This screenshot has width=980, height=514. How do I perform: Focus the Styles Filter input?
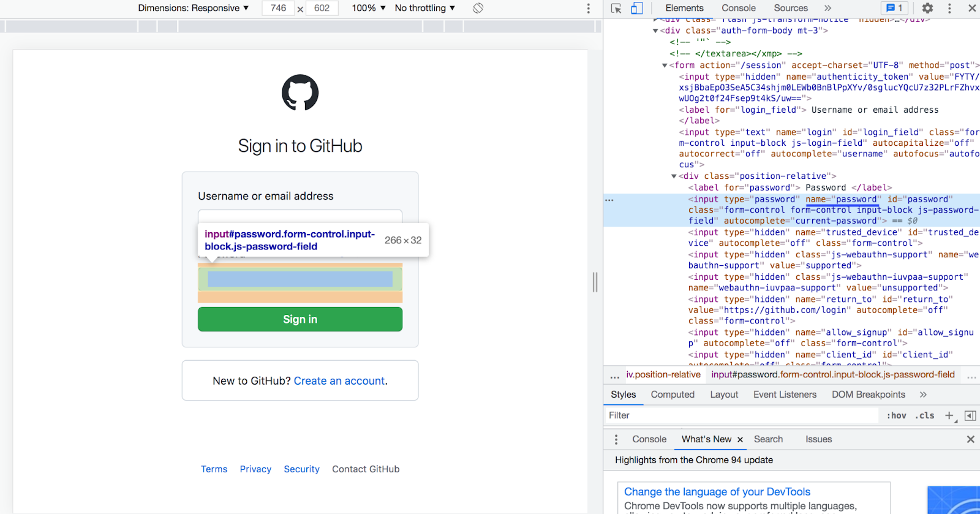(741, 415)
